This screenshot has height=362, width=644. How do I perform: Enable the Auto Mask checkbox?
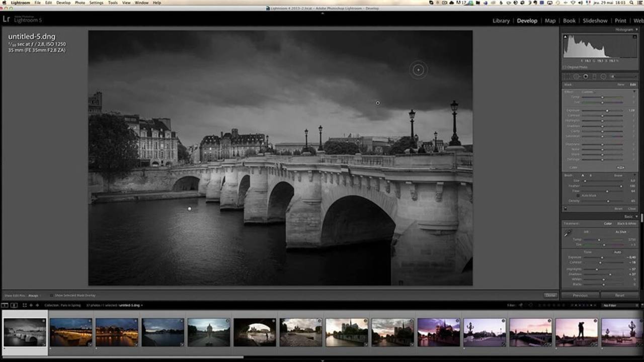579,196
